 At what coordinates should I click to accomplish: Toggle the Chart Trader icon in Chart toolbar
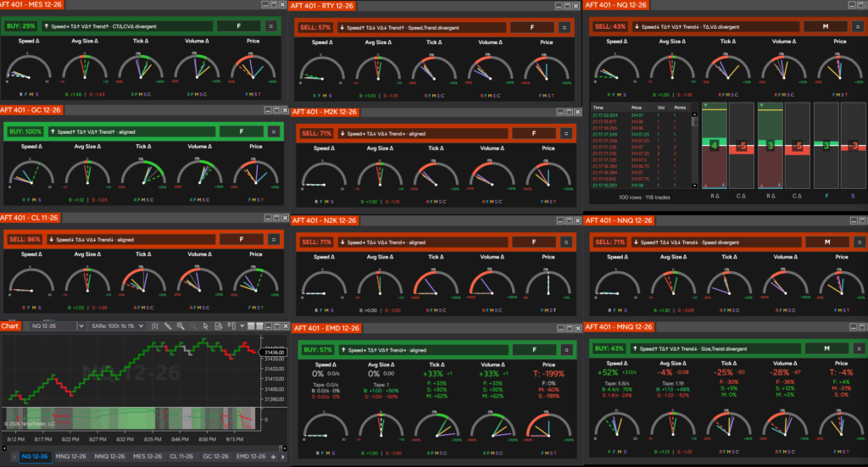tap(231, 326)
